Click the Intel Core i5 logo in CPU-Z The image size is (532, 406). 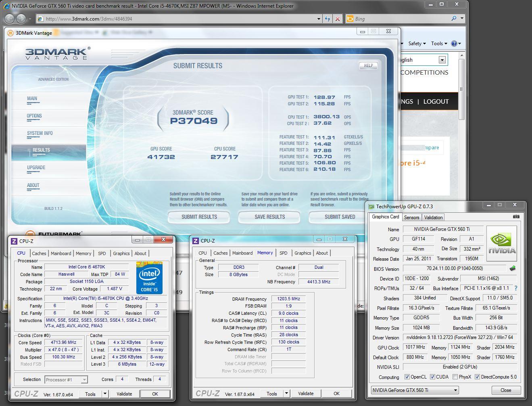click(149, 278)
